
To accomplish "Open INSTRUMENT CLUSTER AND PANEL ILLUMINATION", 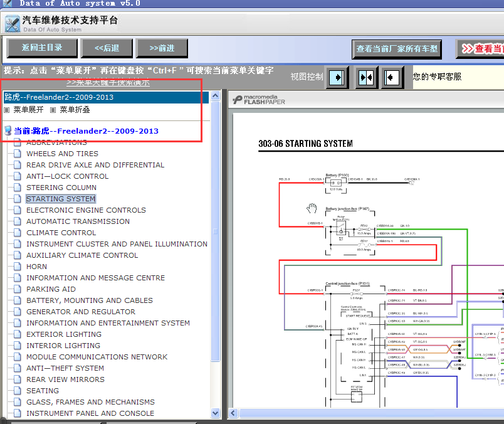I will pyautogui.click(x=117, y=244).
